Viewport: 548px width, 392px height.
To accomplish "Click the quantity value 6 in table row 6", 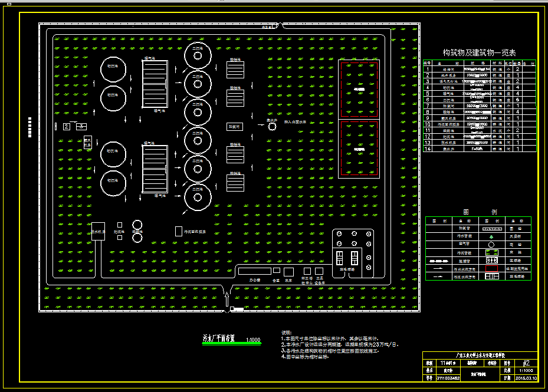I will (x=517, y=100).
